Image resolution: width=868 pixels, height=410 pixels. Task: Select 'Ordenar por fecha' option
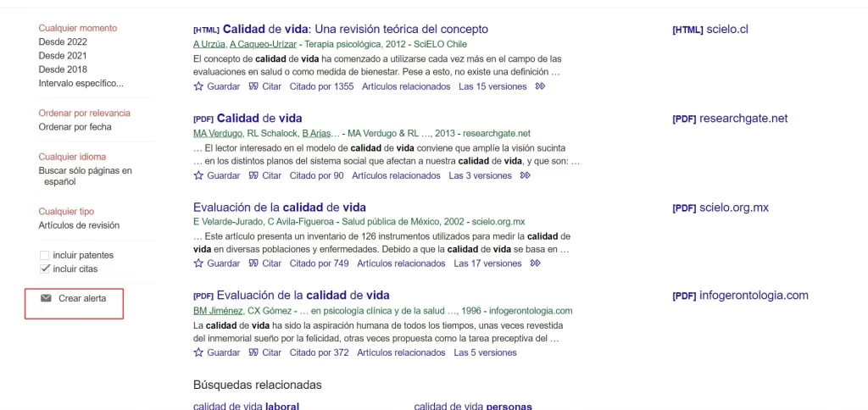point(75,127)
